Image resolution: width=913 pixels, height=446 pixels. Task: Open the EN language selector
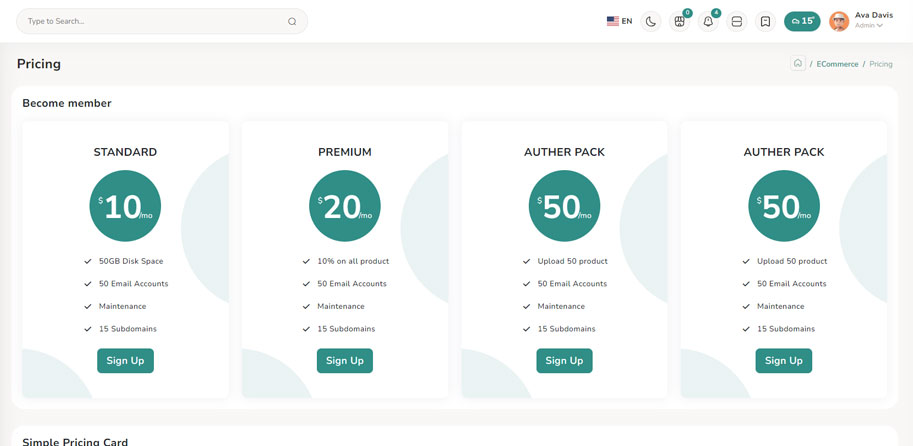point(619,21)
